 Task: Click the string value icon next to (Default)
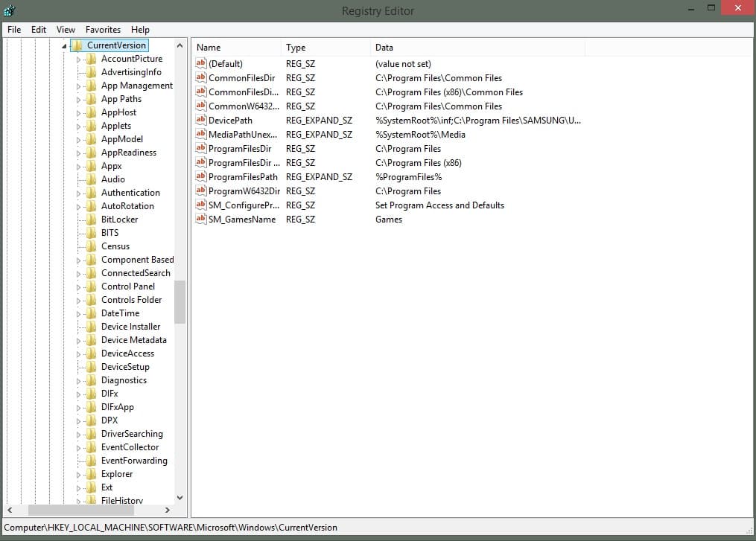[x=200, y=63]
